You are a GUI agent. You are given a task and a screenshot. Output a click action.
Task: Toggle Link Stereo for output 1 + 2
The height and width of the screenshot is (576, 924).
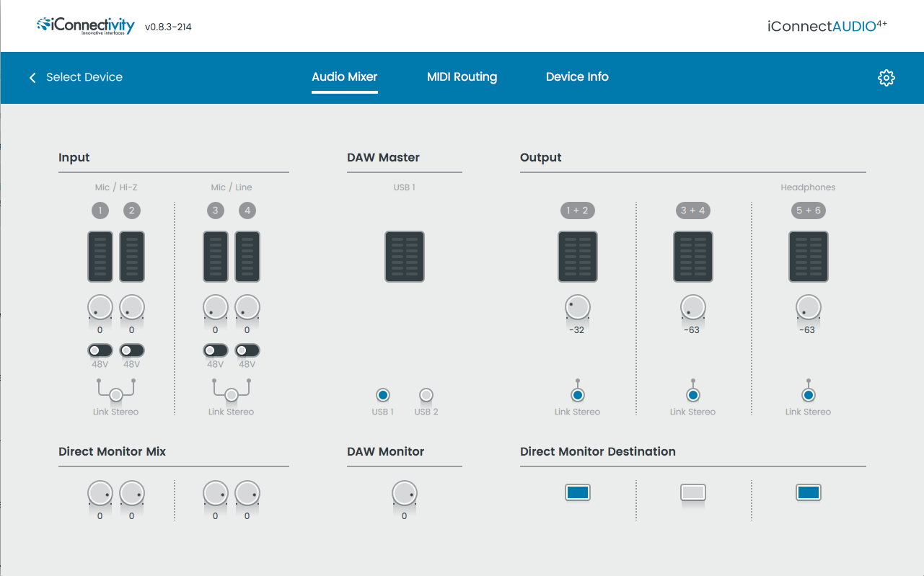[x=577, y=395]
